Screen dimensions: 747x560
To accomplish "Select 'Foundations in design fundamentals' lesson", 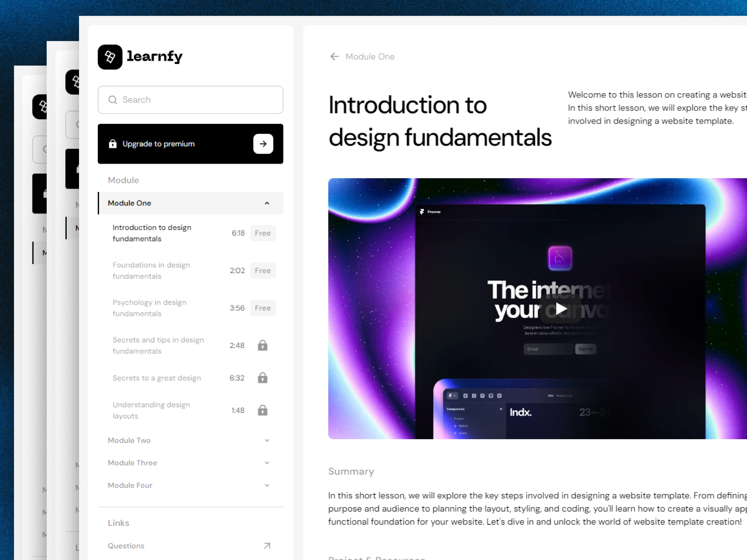I will (x=151, y=270).
